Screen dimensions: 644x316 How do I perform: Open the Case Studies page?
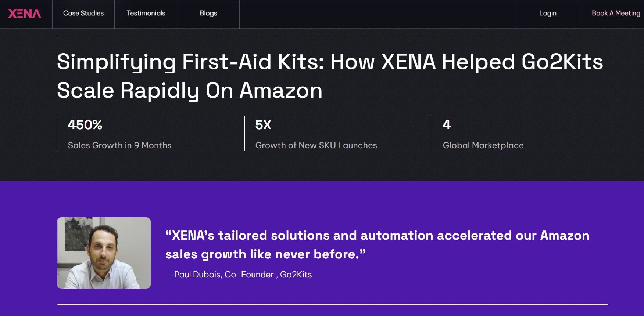click(83, 13)
